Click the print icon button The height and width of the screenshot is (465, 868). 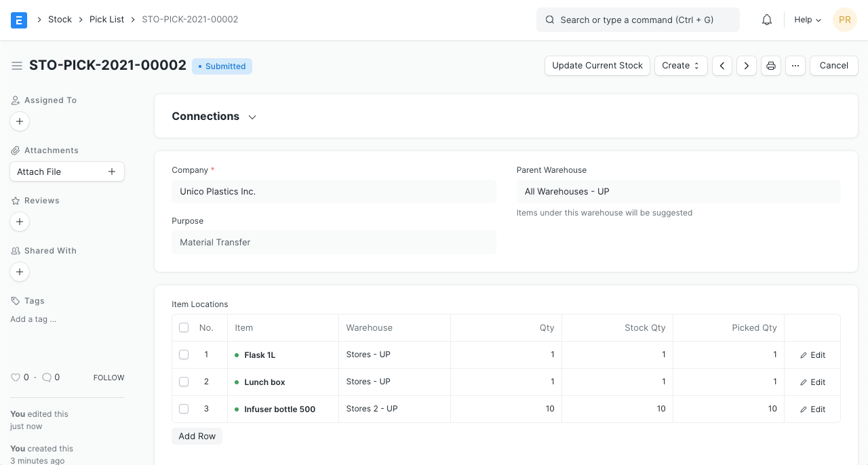coord(771,66)
